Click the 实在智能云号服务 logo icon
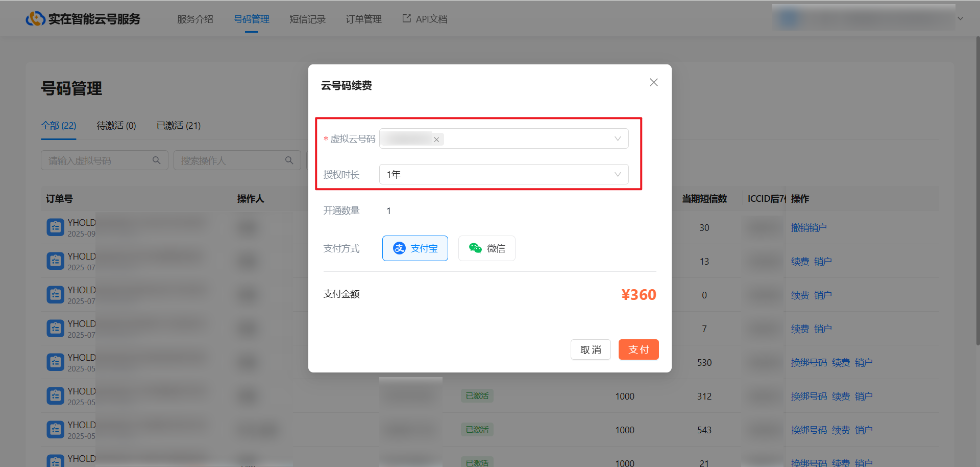The image size is (980, 467). tap(35, 19)
